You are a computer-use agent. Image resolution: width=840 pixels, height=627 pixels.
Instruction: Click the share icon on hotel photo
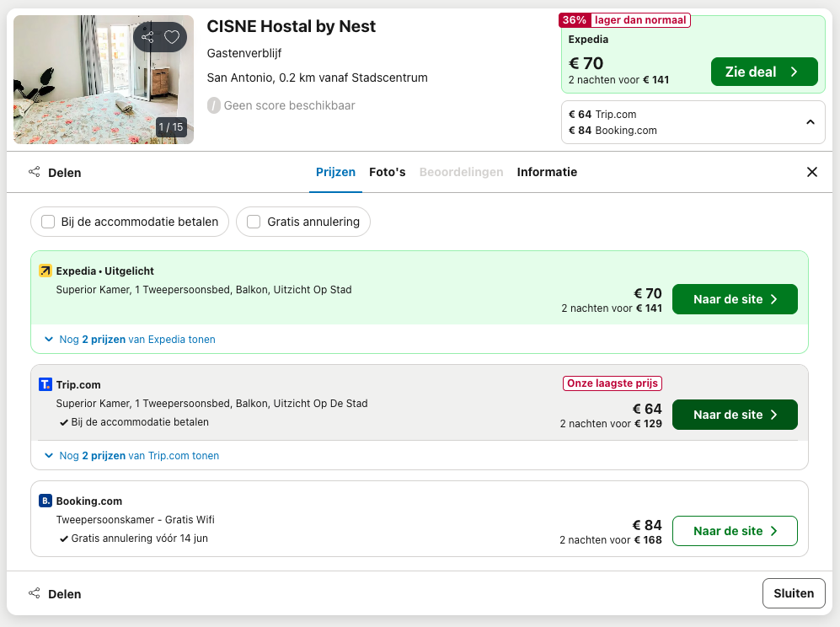[x=147, y=37]
